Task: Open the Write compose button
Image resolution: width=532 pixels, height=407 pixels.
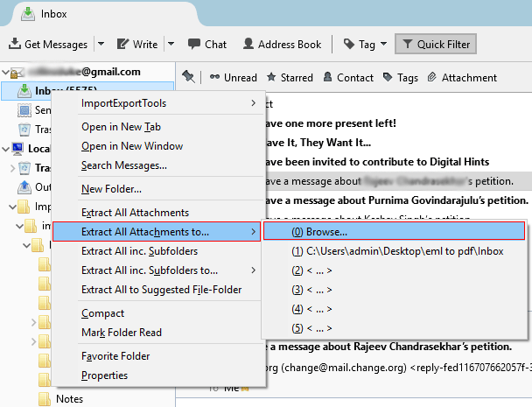Action: 136,45
